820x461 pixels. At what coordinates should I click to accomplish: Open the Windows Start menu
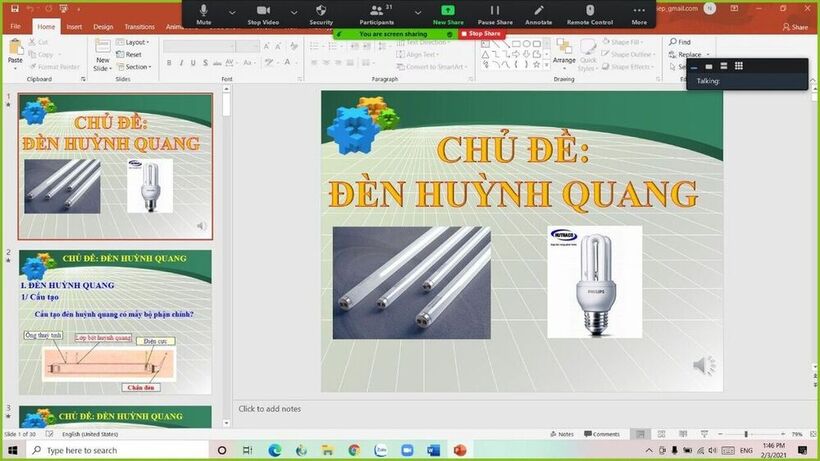13,450
